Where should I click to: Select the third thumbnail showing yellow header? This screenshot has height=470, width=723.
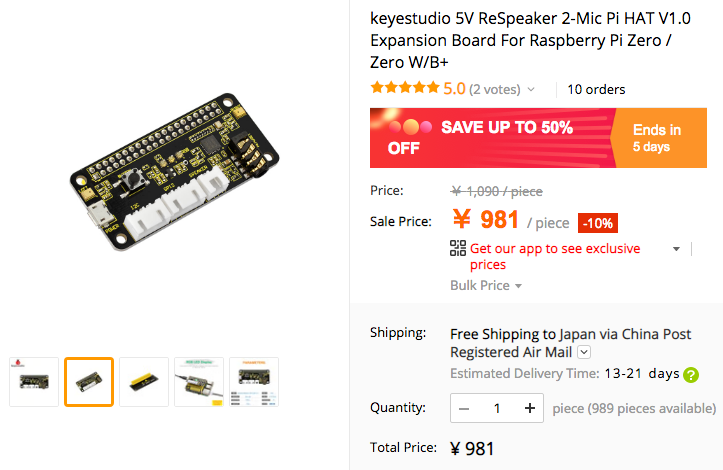[x=144, y=382]
